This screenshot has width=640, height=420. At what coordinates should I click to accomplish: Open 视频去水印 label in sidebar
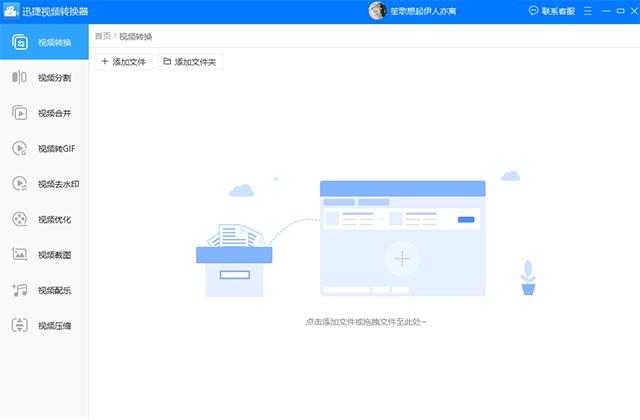pyautogui.click(x=58, y=184)
